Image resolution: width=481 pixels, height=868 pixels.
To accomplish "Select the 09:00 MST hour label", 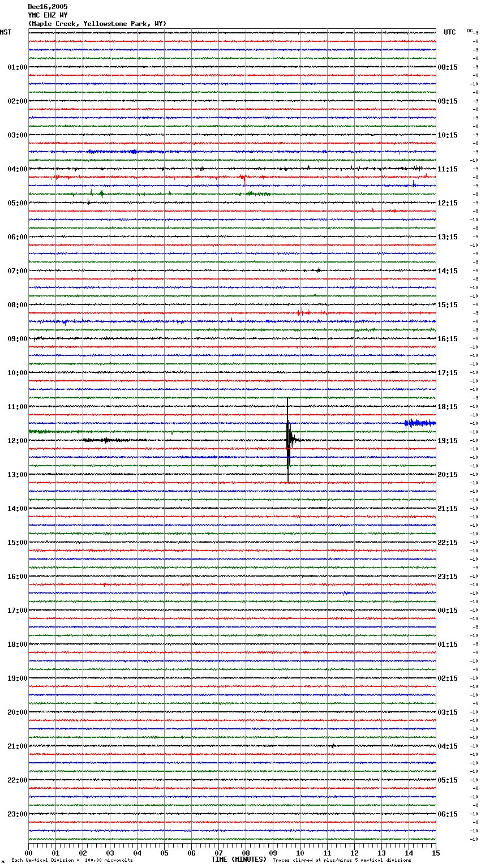I will (x=18, y=339).
